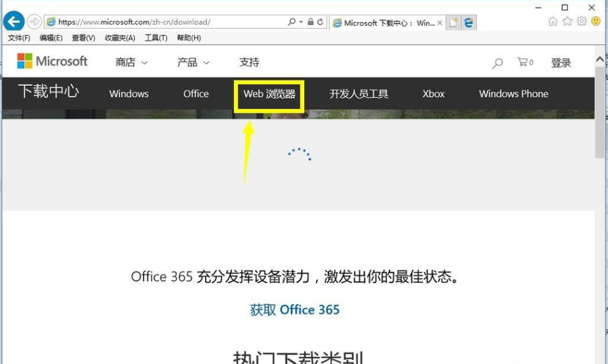Open the IE home page icon

(553, 21)
